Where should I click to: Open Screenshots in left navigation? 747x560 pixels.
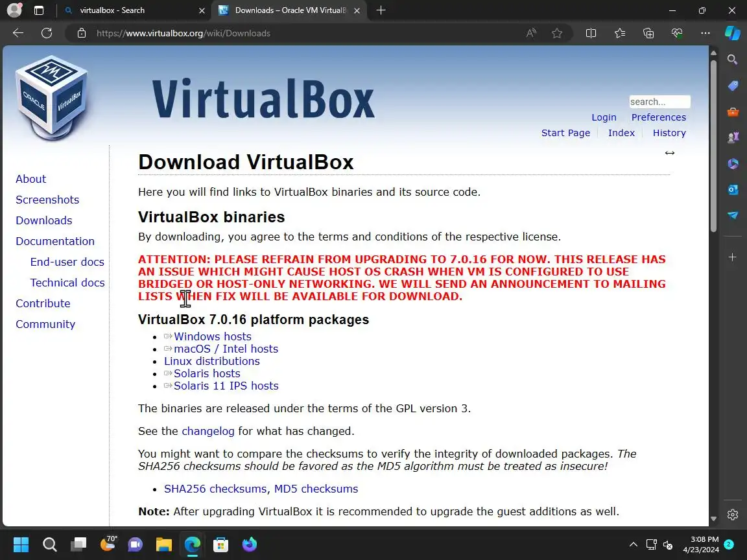click(47, 200)
